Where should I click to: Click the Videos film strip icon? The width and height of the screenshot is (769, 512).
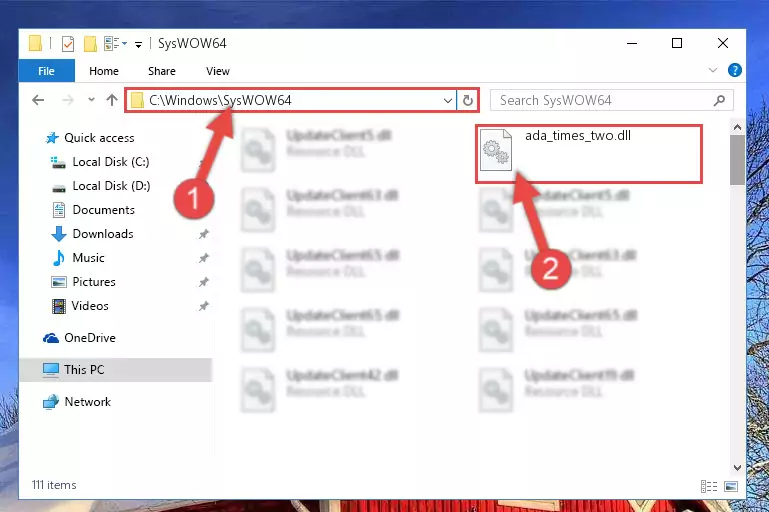[x=59, y=306]
